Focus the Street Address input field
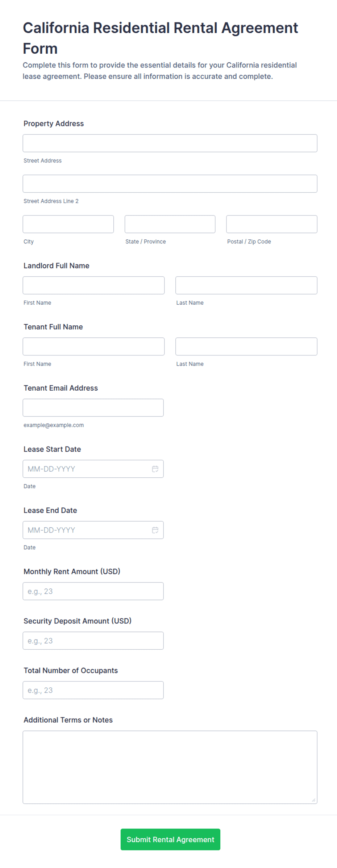The width and height of the screenshot is (337, 868). click(170, 143)
